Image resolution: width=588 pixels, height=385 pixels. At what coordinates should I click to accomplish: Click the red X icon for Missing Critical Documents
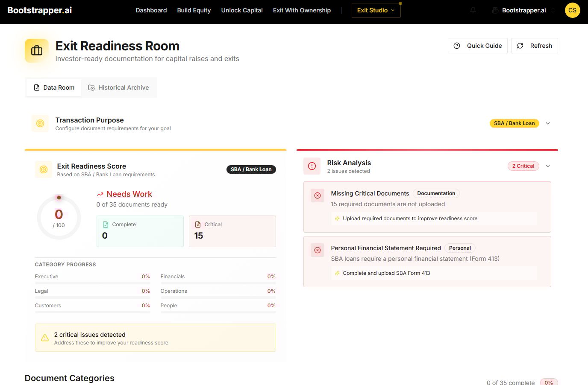318,195
